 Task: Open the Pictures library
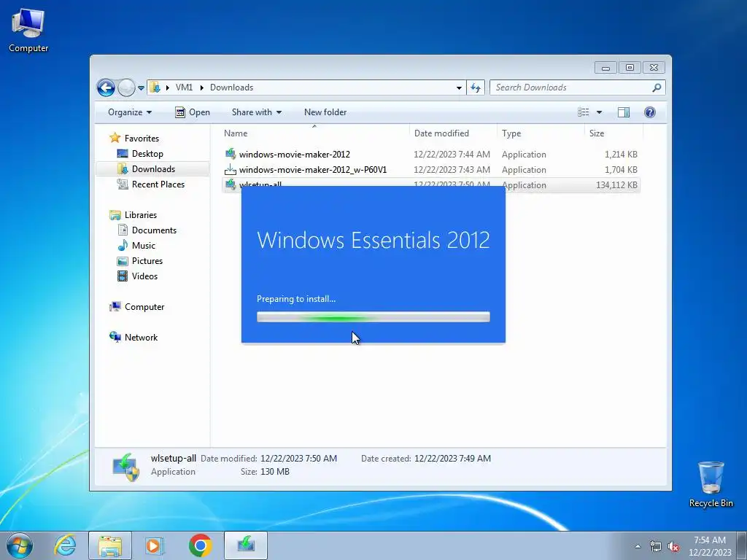(147, 260)
